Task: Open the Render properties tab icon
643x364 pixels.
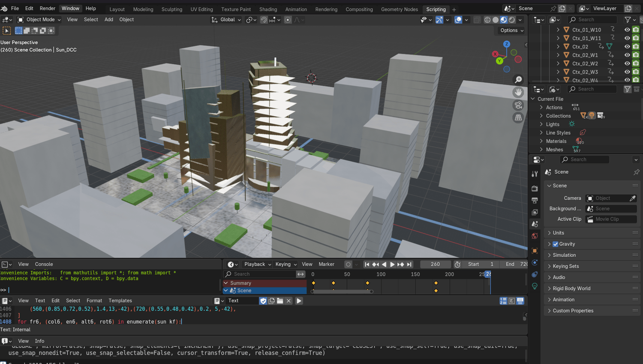Action: point(535,189)
